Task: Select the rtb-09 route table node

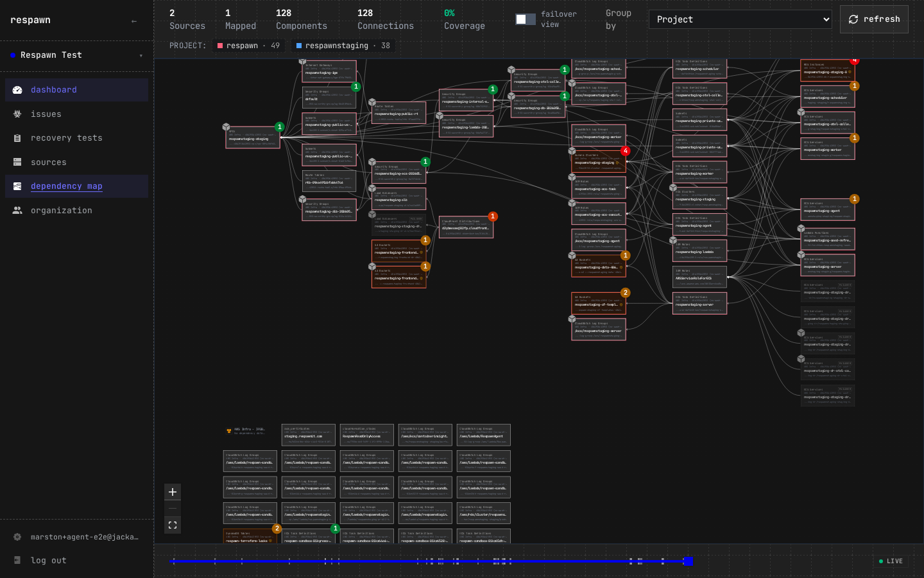Action: (x=329, y=181)
